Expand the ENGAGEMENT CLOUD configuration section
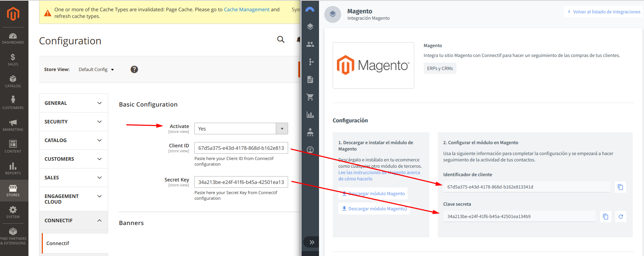Viewport: 644px width, 256px height. (x=73, y=199)
